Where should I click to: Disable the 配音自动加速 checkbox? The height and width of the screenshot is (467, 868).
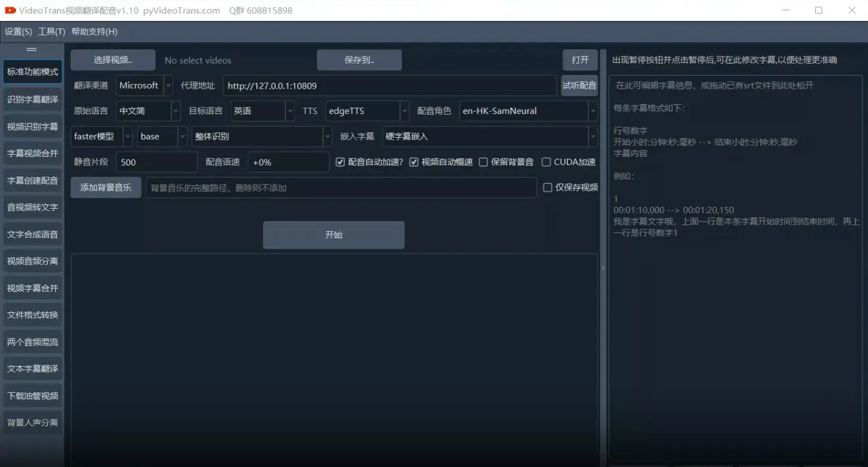click(340, 162)
